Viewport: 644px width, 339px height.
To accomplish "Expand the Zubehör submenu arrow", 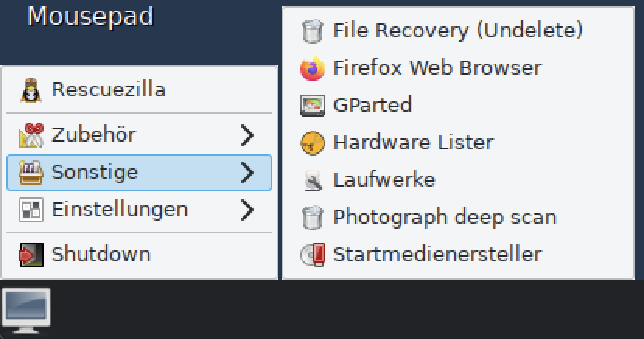I will 247,135.
